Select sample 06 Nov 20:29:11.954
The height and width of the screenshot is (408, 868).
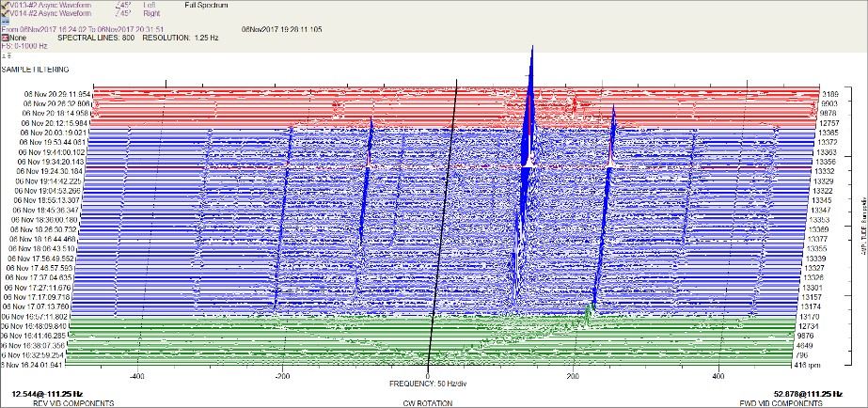pyautogui.click(x=57, y=94)
